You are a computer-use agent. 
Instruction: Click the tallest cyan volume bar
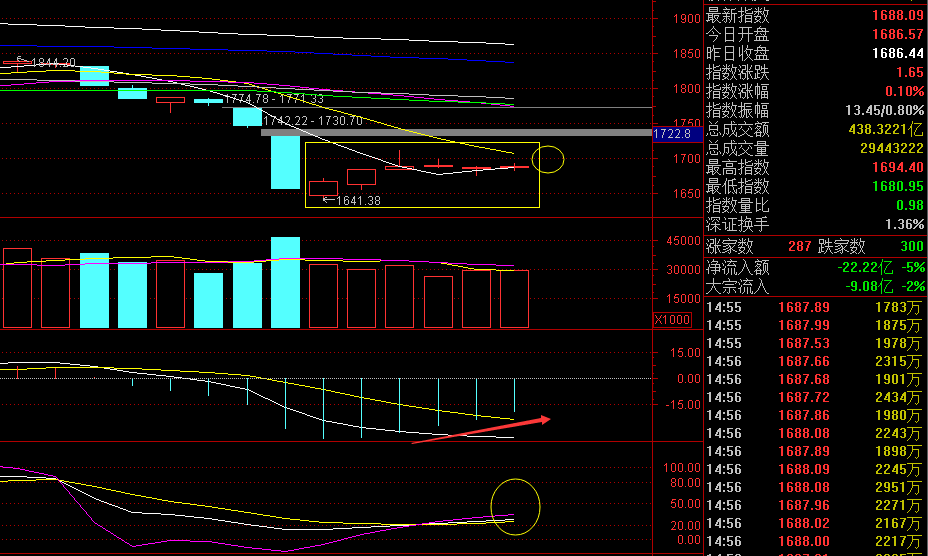coord(285,282)
